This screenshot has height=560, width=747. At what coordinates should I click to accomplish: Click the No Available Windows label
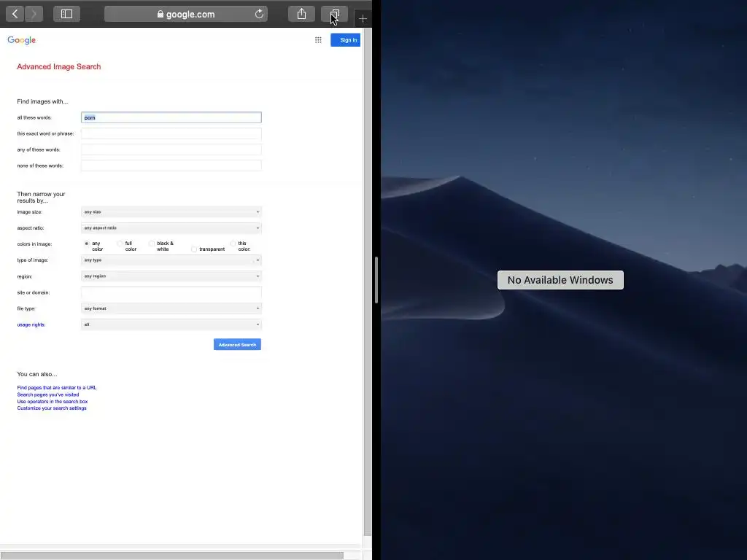(x=560, y=280)
